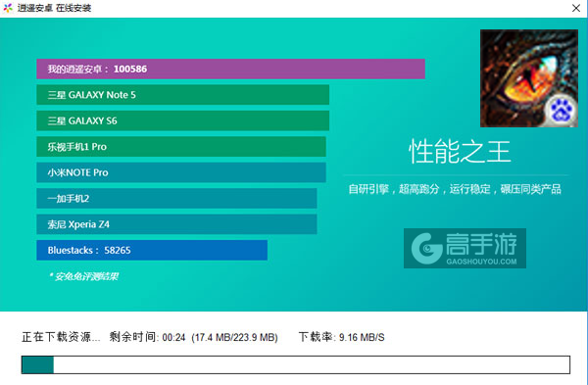Click the Gaoshouyou G logo icon

click(426, 248)
